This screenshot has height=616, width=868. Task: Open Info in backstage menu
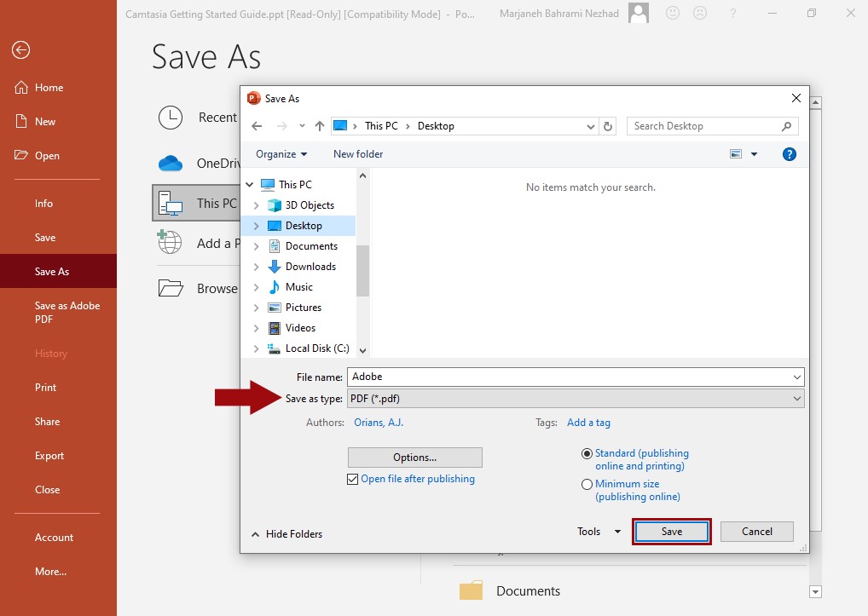tap(43, 204)
